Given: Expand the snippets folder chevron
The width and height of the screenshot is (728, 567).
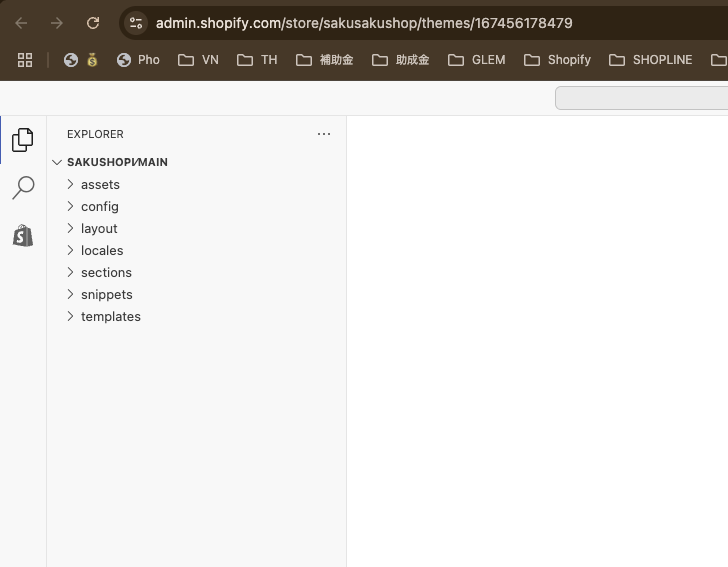Looking at the screenshot, I should [x=70, y=294].
